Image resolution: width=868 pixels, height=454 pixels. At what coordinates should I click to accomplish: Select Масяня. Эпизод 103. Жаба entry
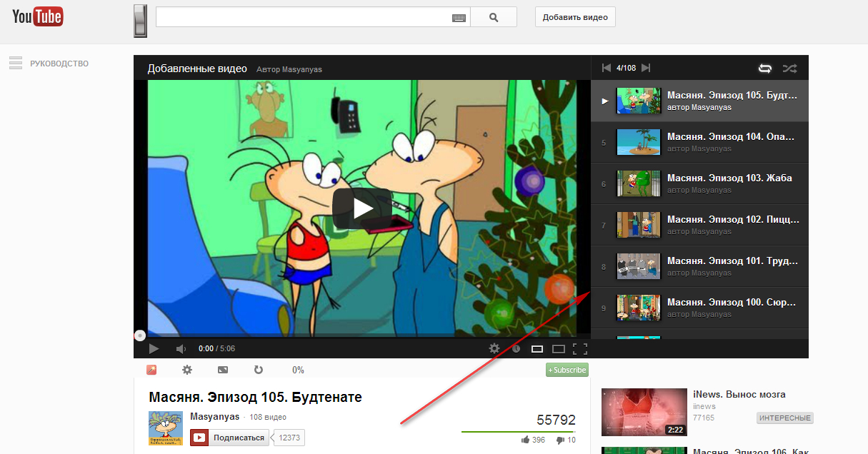[x=700, y=183]
